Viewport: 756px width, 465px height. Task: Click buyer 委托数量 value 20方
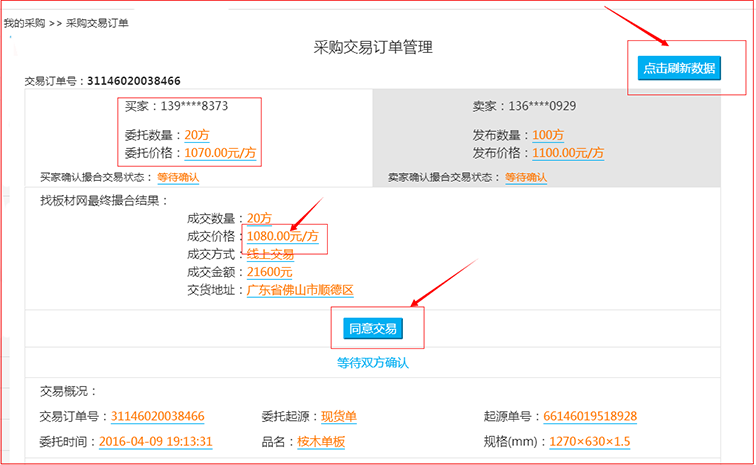point(197,135)
